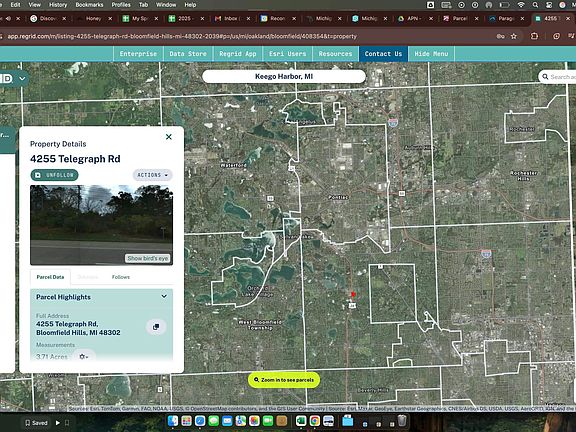Open the Enterprise menu
The image size is (576, 432).
138,54
